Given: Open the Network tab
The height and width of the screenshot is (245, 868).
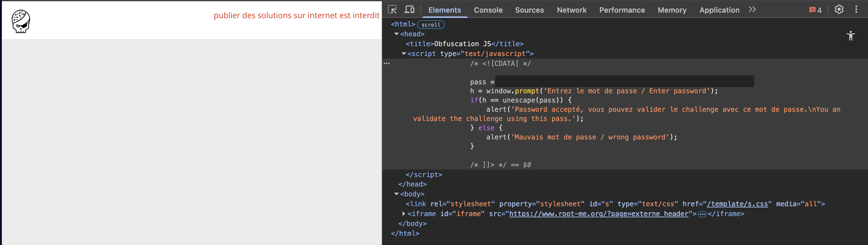Looking at the screenshot, I should point(571,10).
